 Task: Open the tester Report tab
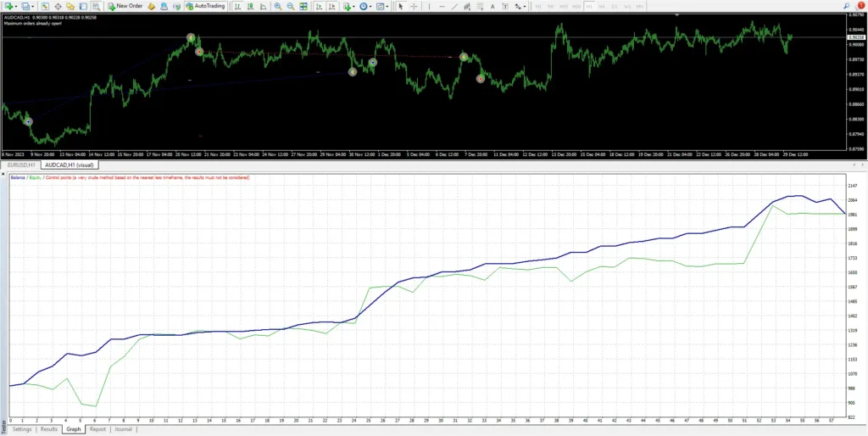pyautogui.click(x=98, y=429)
